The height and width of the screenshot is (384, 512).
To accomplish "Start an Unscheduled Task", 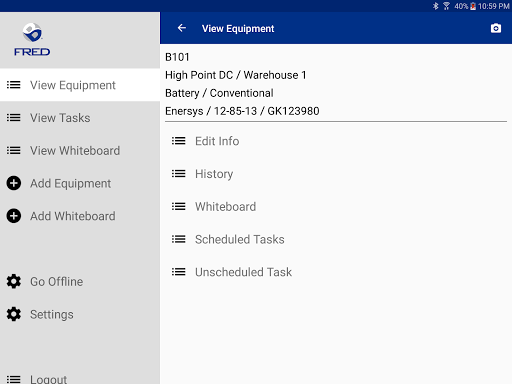I will [x=336, y=272].
